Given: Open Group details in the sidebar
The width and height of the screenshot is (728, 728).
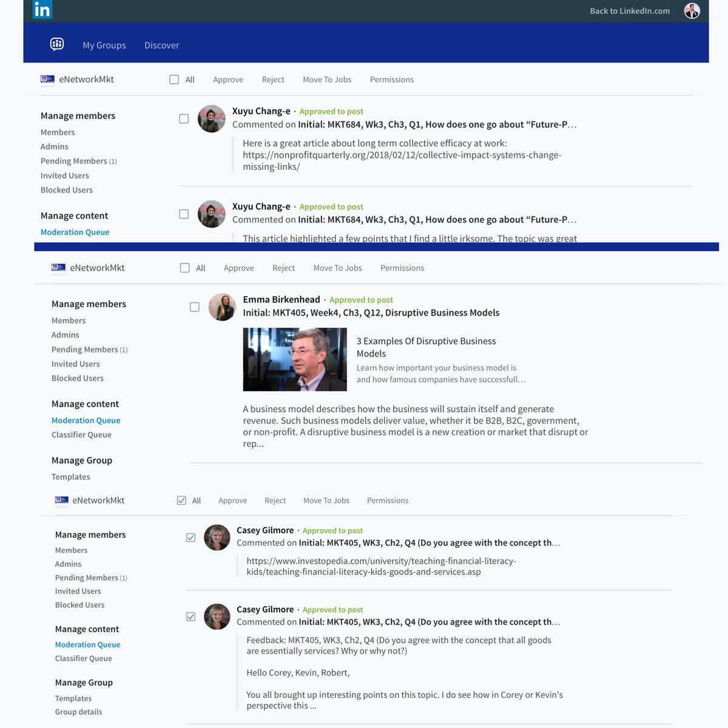Looking at the screenshot, I should click(79, 712).
